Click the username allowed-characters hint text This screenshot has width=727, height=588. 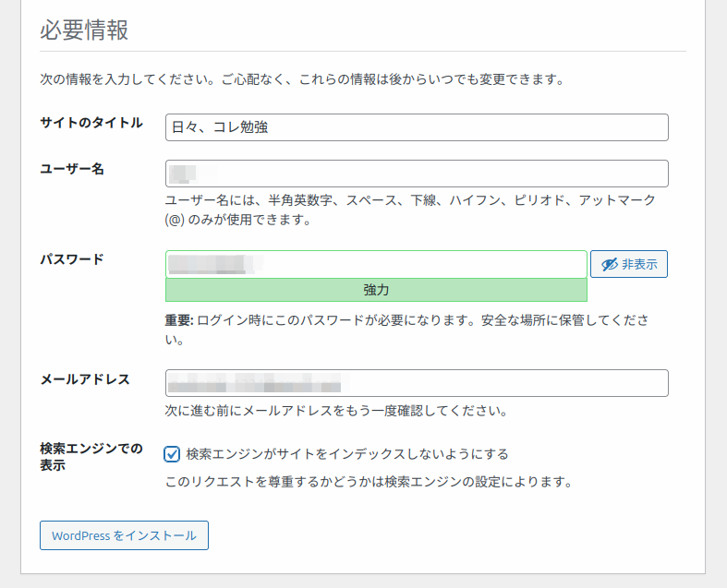[410, 210]
